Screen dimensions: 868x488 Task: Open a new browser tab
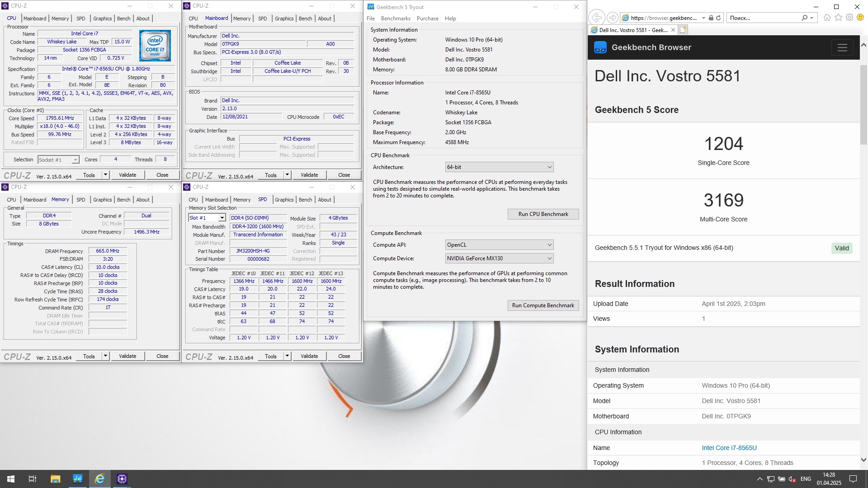tap(683, 30)
